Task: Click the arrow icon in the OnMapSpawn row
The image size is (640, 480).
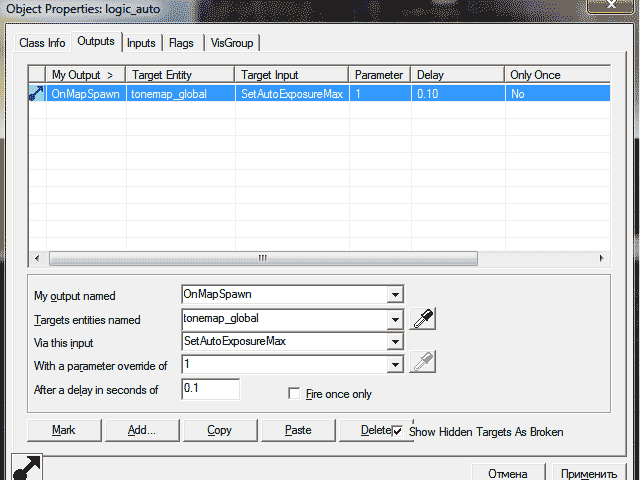Action: [35, 93]
